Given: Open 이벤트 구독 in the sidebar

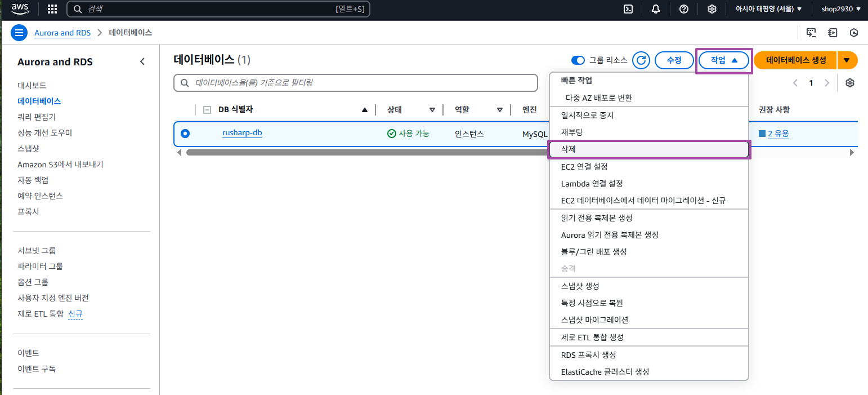Looking at the screenshot, I should pos(37,369).
